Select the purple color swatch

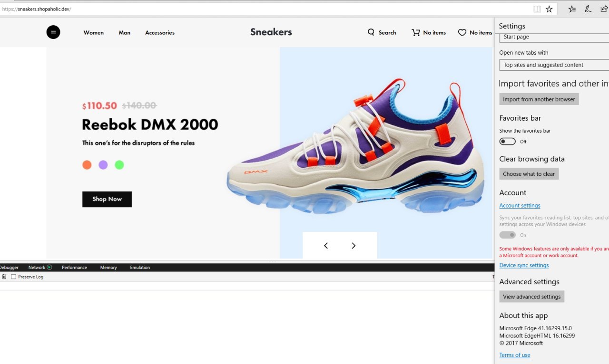coord(103,165)
